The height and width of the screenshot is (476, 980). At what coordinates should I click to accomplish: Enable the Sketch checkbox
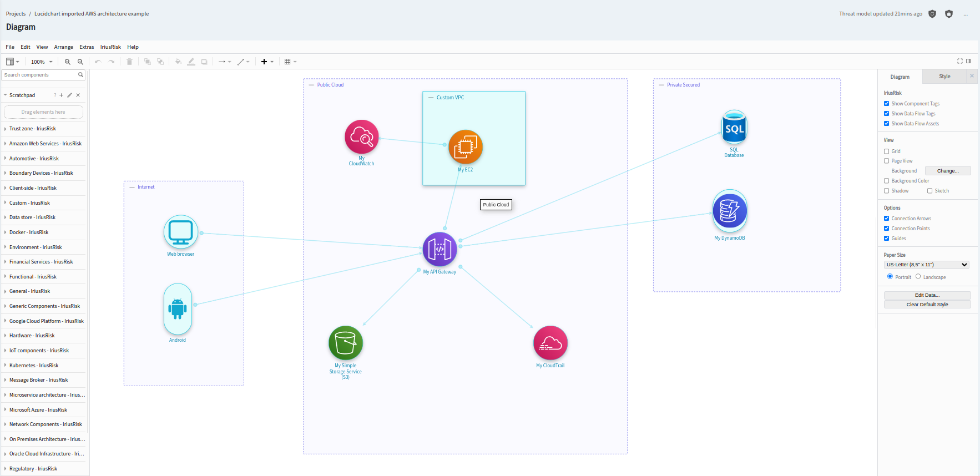click(930, 191)
